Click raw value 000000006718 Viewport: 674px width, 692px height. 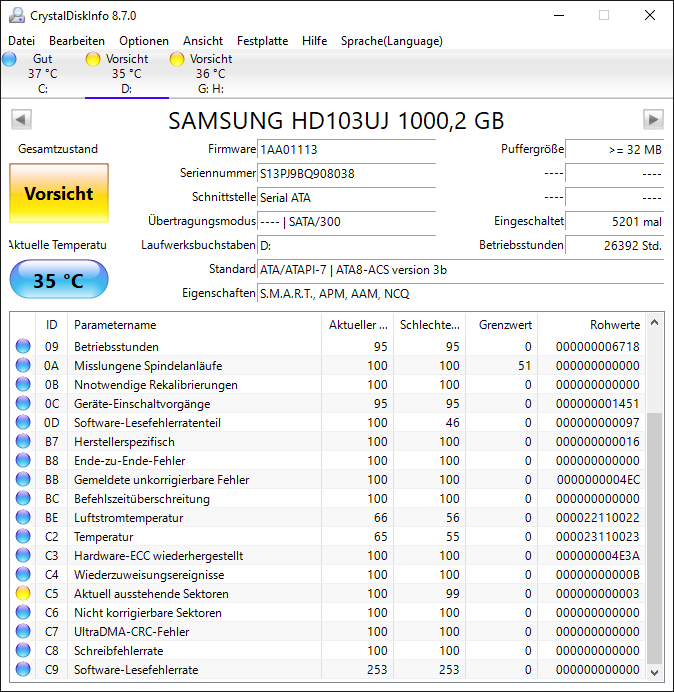tap(598, 347)
